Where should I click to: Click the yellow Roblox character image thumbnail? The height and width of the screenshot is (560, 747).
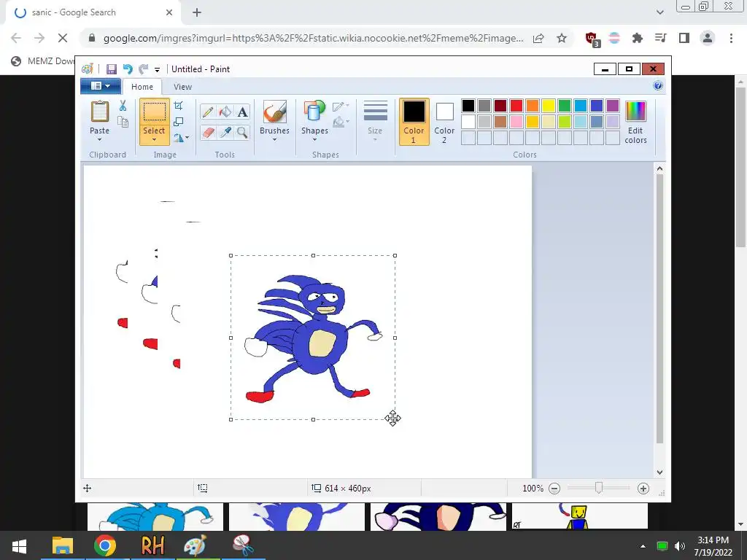coord(580,517)
